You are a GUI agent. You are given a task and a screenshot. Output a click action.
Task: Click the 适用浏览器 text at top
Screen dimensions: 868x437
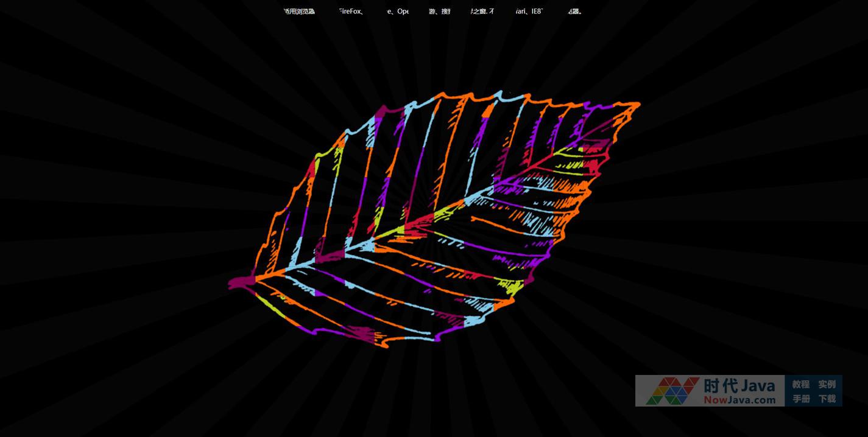(299, 11)
